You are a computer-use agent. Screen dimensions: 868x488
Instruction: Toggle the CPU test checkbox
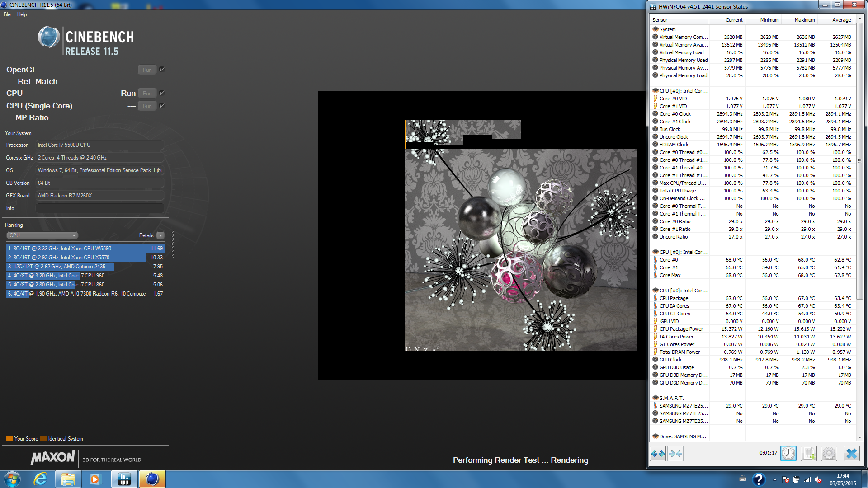[162, 93]
